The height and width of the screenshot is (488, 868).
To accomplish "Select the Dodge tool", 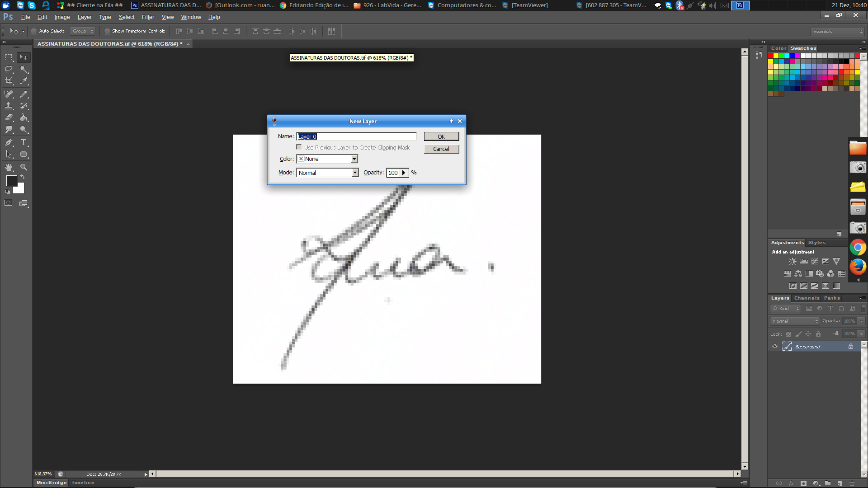I will click(x=24, y=129).
